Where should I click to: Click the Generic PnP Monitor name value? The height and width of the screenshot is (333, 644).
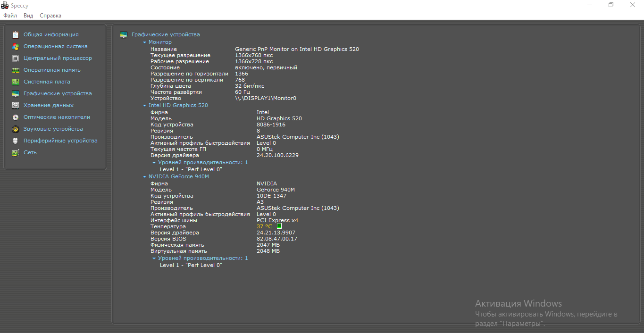297,49
